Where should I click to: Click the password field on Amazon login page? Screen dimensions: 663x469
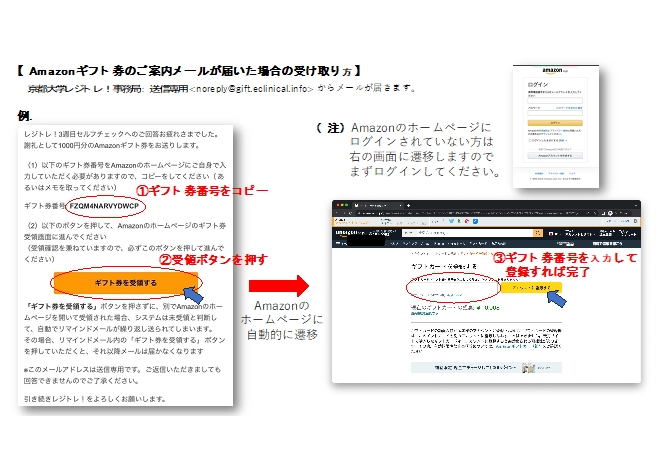pos(555,113)
